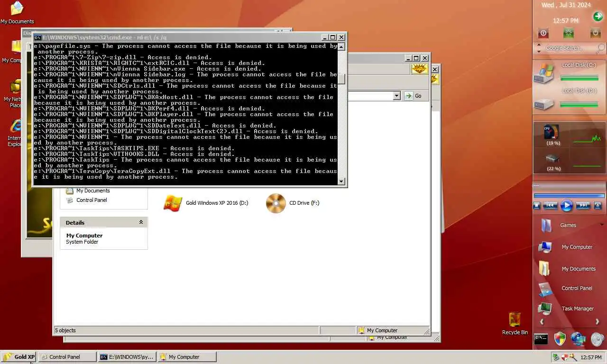Open the My Documents link in Other Places
The image size is (607, 364).
point(93,191)
